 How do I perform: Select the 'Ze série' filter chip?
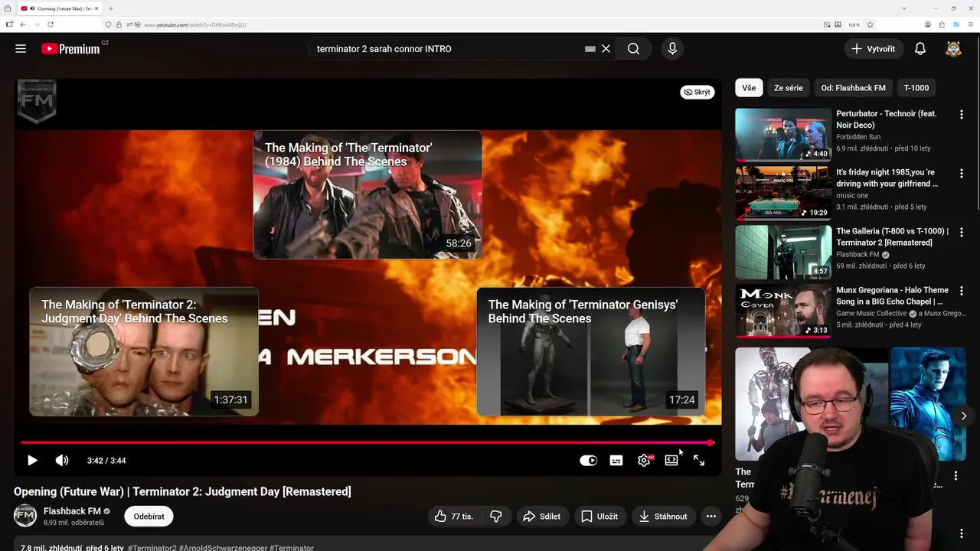[x=789, y=88]
